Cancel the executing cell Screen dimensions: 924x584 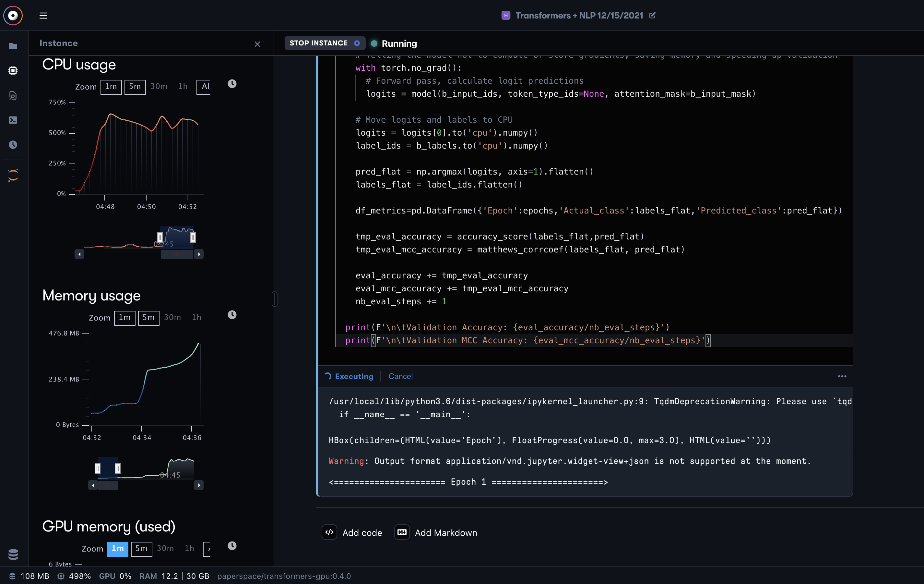[x=401, y=376]
